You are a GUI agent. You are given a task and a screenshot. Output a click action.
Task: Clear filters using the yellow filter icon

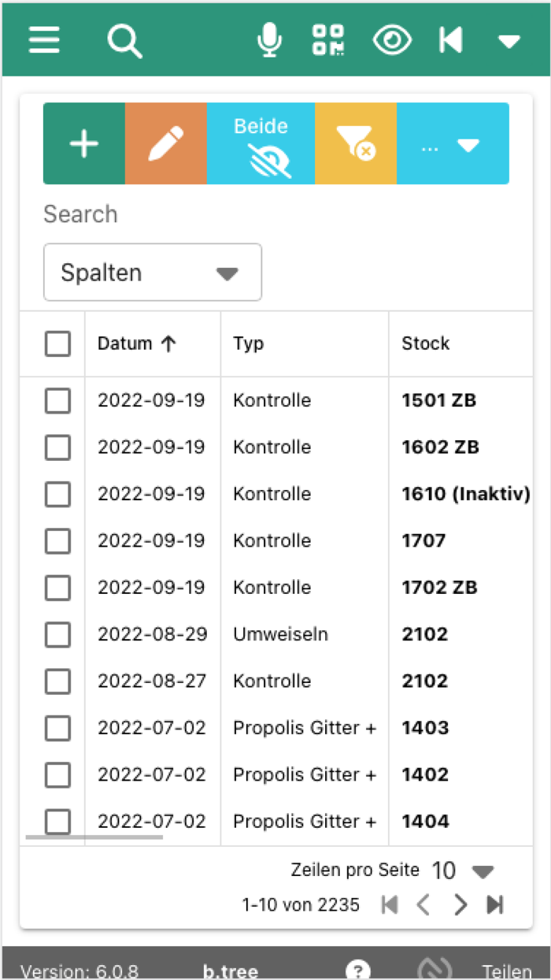(x=356, y=143)
